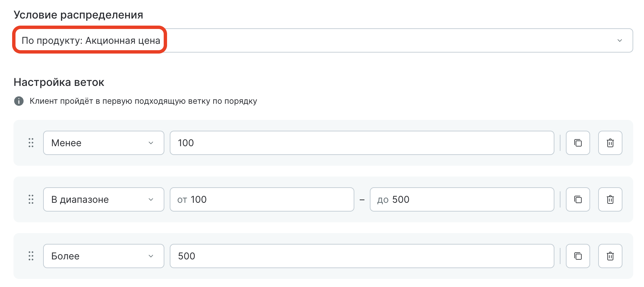Open the 'Более' operator dropdown
The image size is (644, 287).
pyautogui.click(x=103, y=256)
